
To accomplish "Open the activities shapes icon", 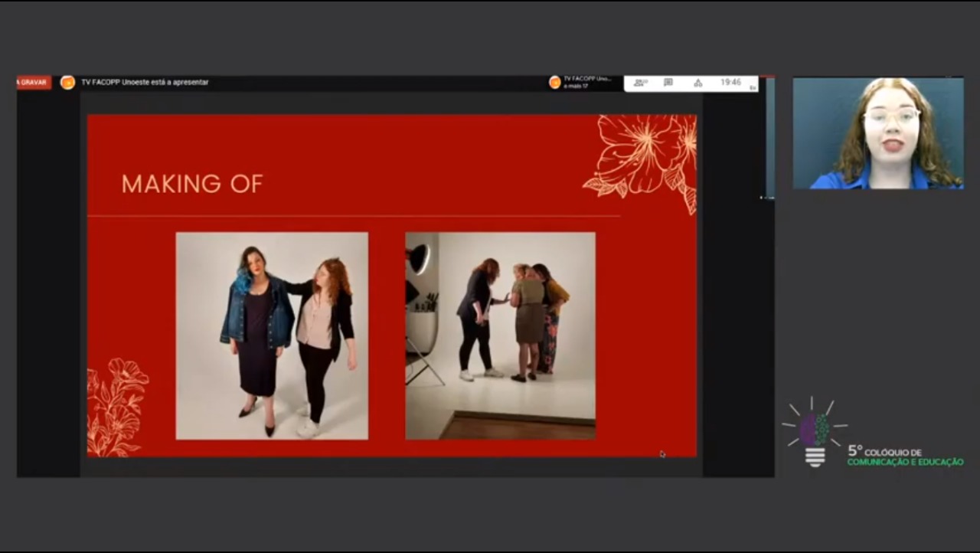I will [x=697, y=83].
